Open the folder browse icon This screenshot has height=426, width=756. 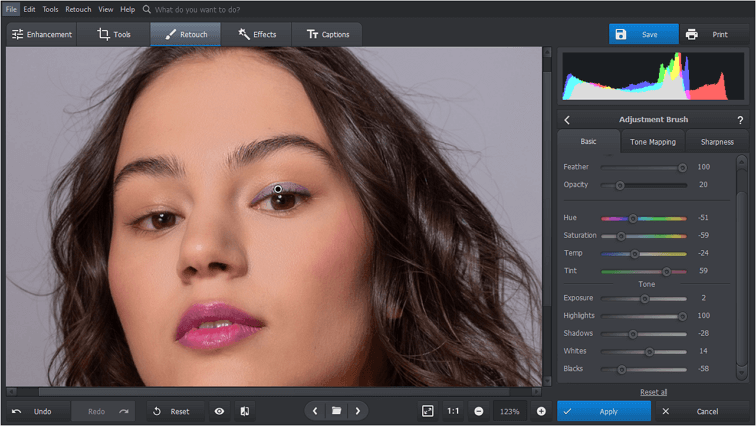337,411
